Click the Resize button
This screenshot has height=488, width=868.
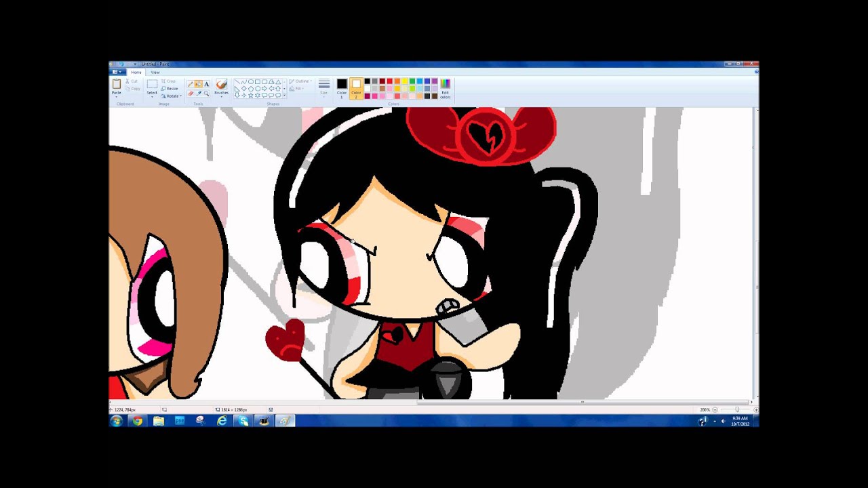170,89
